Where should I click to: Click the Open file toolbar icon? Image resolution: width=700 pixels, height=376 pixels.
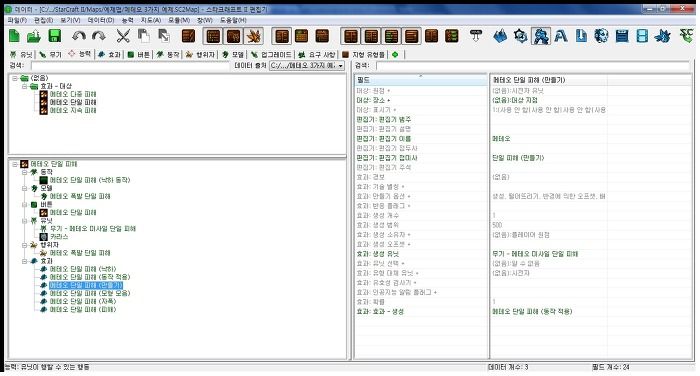click(34, 36)
